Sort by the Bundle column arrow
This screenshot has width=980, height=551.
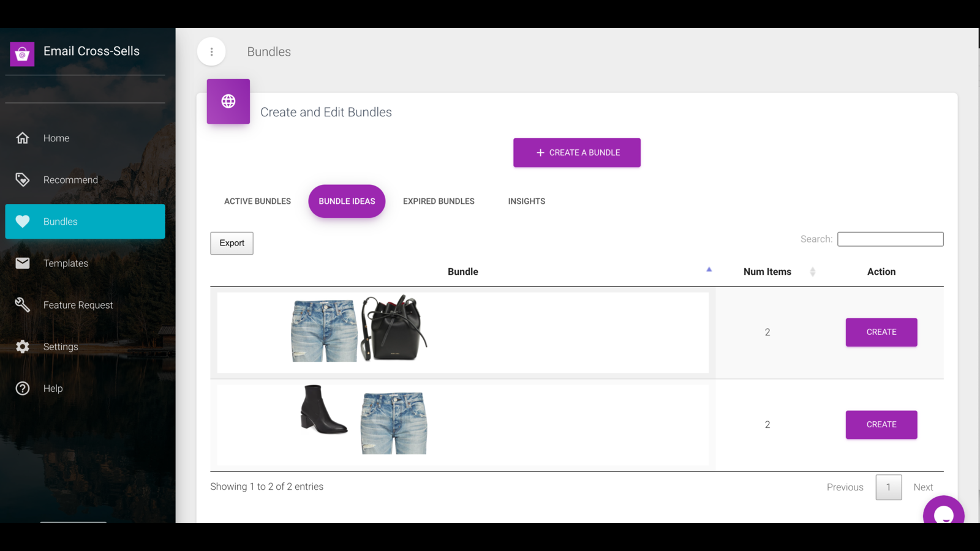click(709, 269)
